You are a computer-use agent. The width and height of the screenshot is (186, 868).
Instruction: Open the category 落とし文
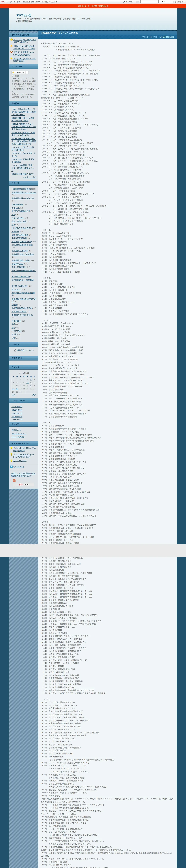click(x=15, y=208)
